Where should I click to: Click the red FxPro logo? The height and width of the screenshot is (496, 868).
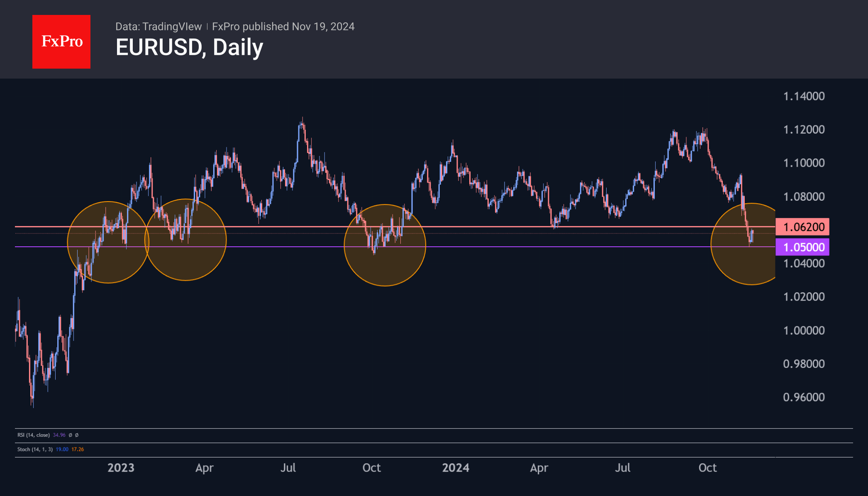[61, 41]
